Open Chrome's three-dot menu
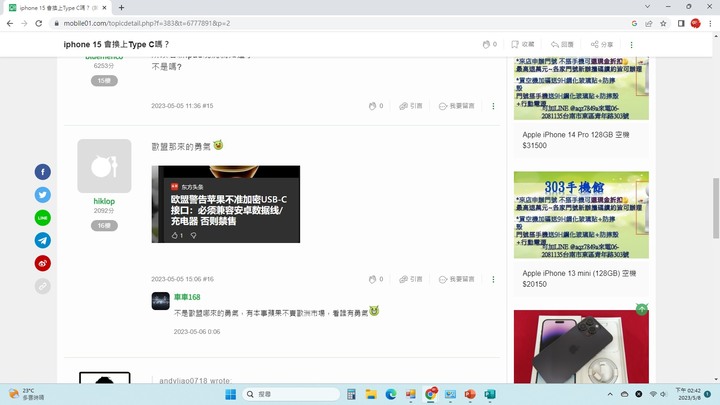Image resolution: width=720 pixels, height=405 pixels. [710, 23]
